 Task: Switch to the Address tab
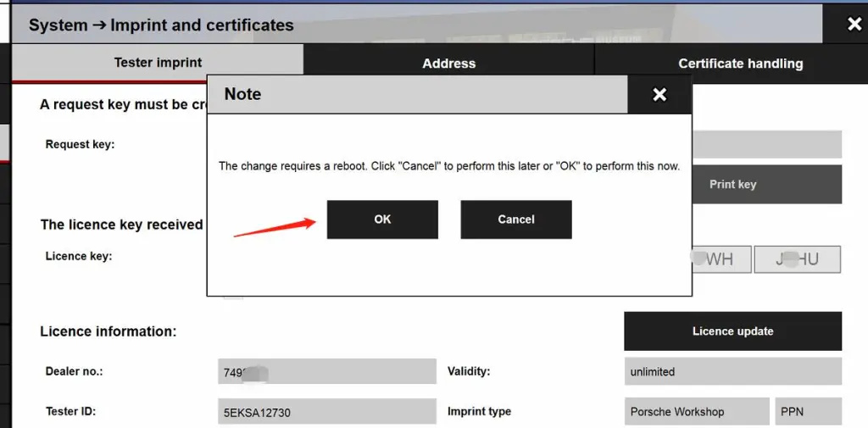[448, 64]
